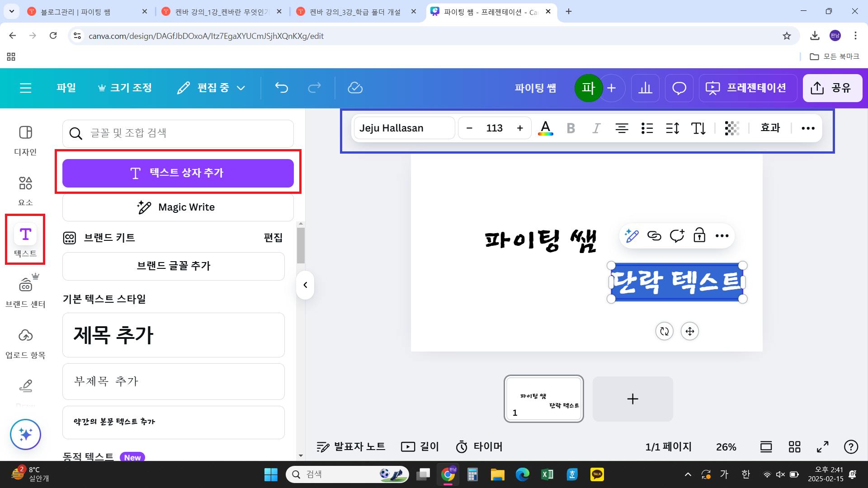Image resolution: width=868 pixels, height=488 pixels.
Task: Collapse the left panel with the chevron
Action: pos(305,285)
